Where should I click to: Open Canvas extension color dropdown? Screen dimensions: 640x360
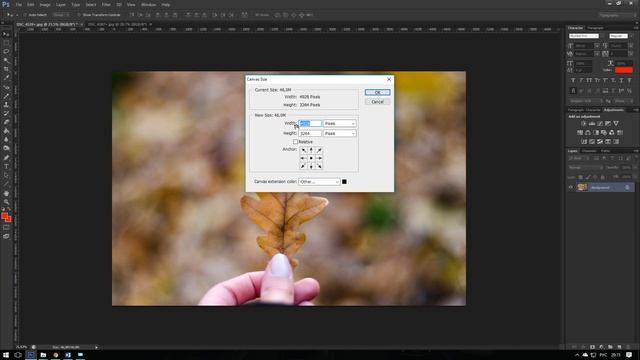tap(319, 182)
